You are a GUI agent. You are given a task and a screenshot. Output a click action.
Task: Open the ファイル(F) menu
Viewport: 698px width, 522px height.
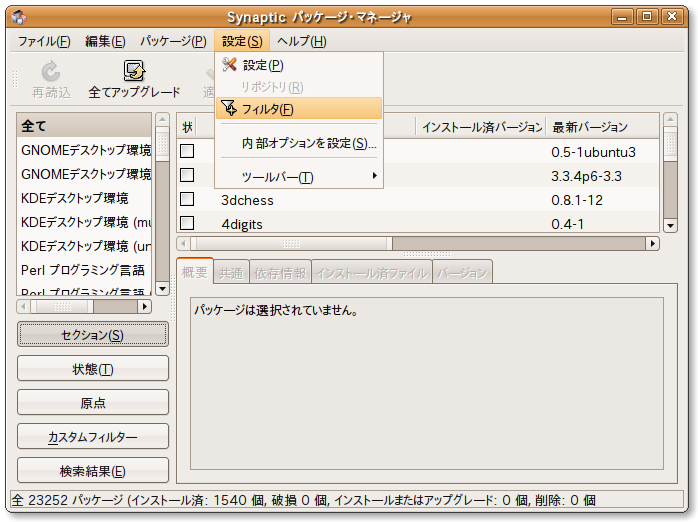[x=44, y=41]
